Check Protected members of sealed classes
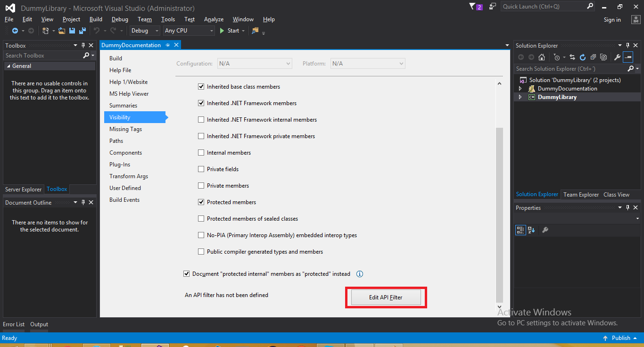This screenshot has width=644, height=347. click(201, 219)
